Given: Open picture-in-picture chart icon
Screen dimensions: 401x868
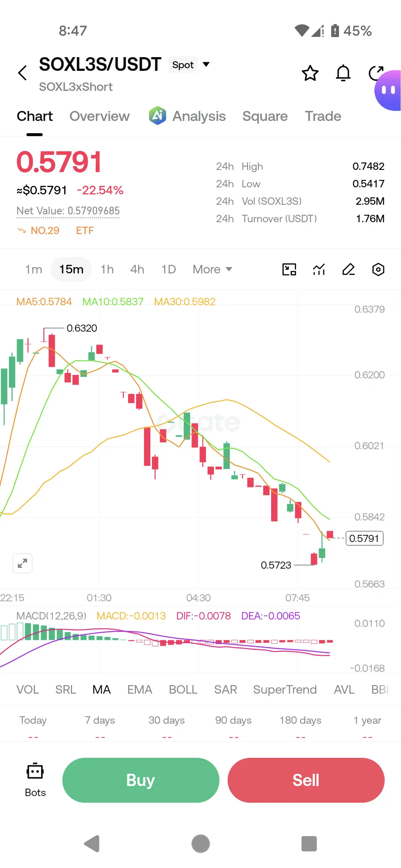Looking at the screenshot, I should [289, 269].
